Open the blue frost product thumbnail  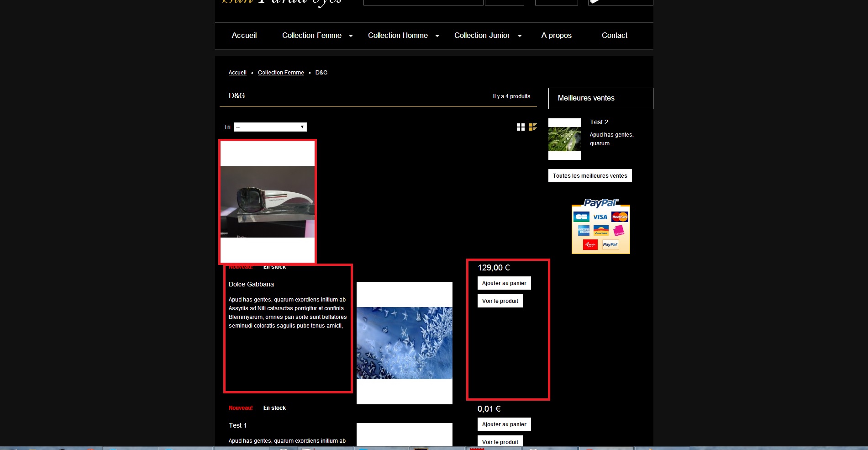click(x=405, y=343)
